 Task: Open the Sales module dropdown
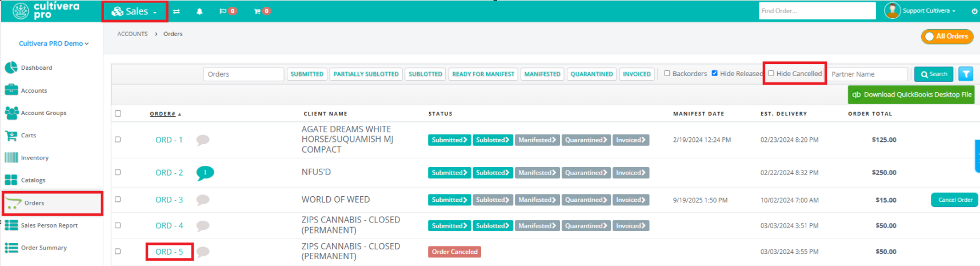135,11
